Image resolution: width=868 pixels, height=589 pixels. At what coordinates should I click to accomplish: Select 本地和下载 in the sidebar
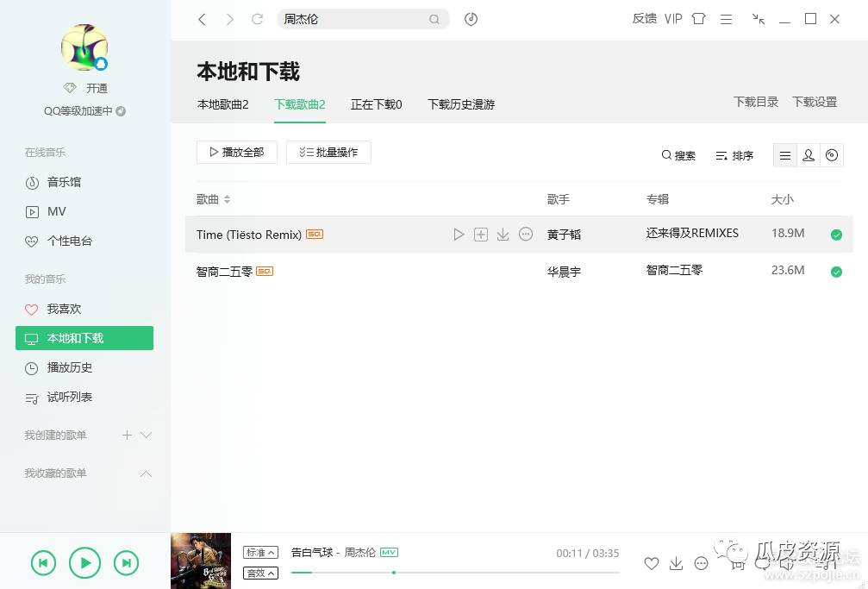click(x=84, y=338)
